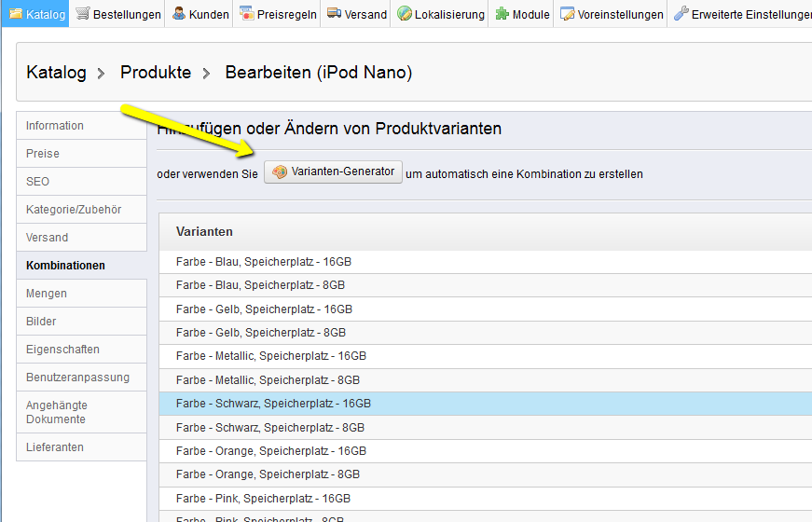Open the Module menu

[x=522, y=13]
